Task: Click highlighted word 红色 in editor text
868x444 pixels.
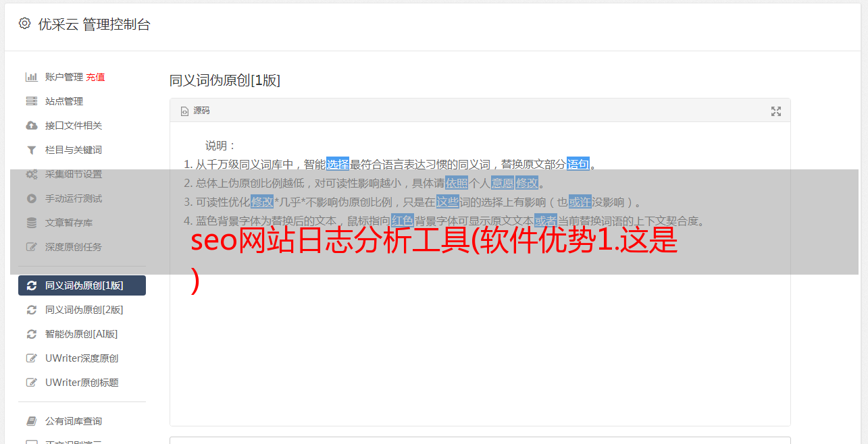Action: 402,221
